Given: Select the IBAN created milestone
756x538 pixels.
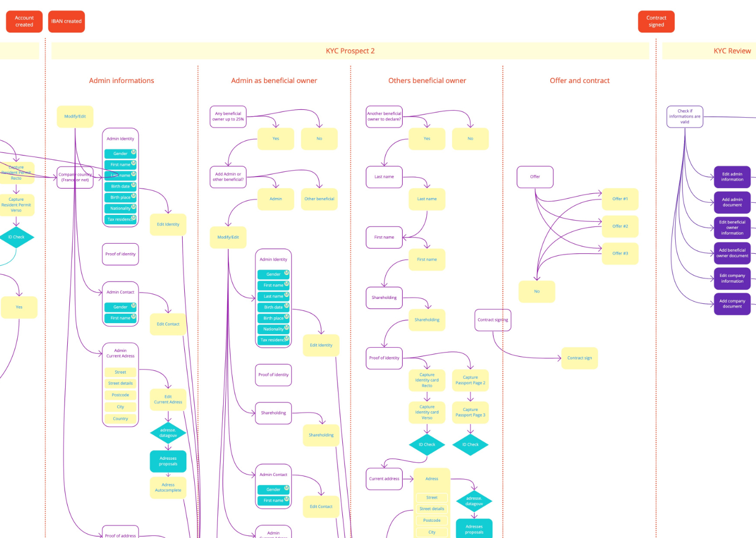Looking at the screenshot, I should click(66, 22).
